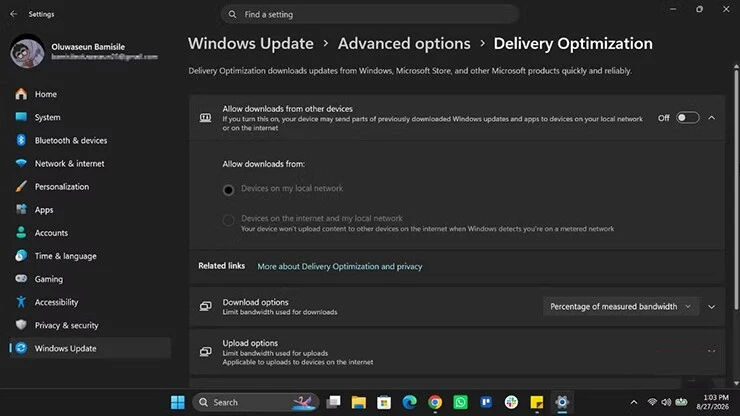Go to Advanced options breadcrumb
The image size is (740, 416).
click(x=404, y=43)
